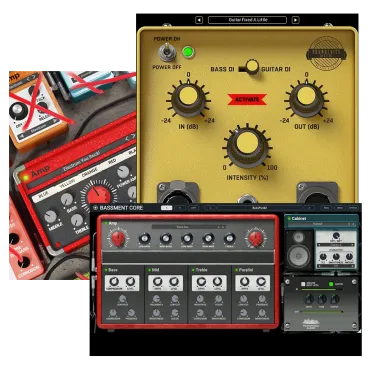Click the Compressor knob in the Bass section

[114, 282]
